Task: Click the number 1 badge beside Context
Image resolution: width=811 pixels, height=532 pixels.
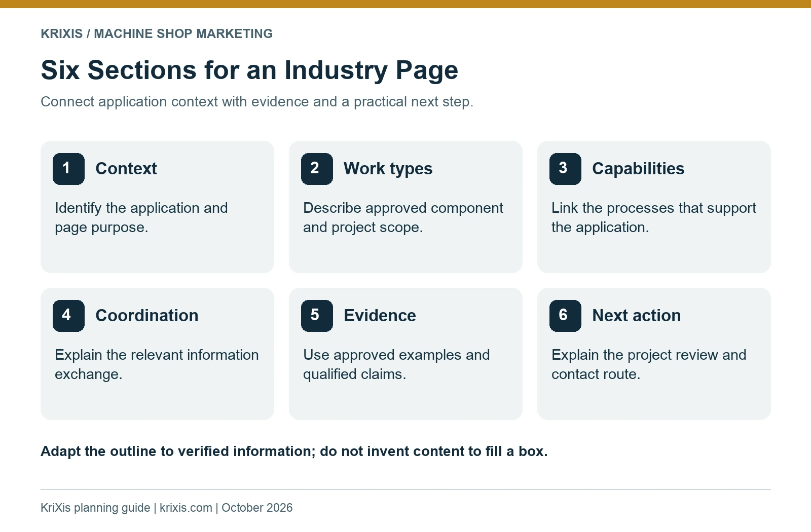Action: (68, 169)
